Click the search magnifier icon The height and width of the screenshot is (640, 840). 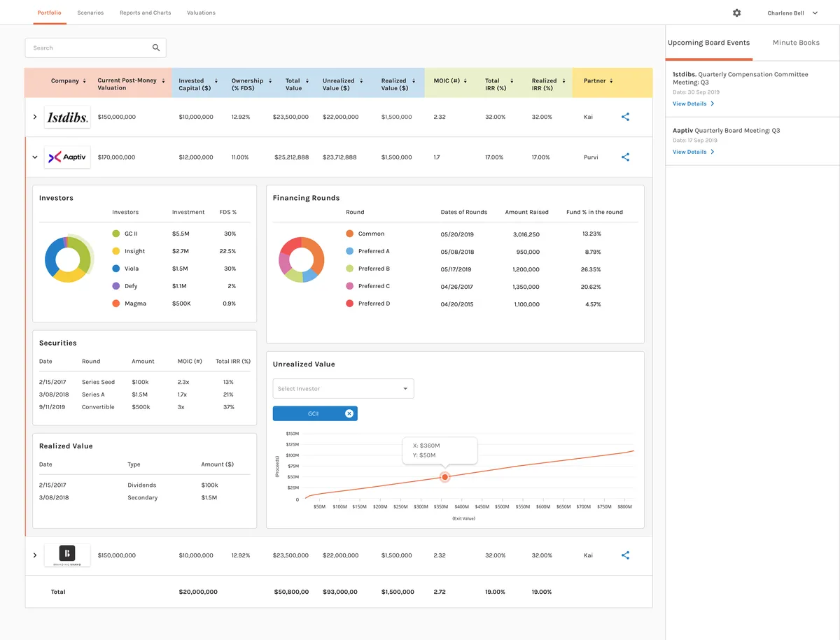pos(156,48)
